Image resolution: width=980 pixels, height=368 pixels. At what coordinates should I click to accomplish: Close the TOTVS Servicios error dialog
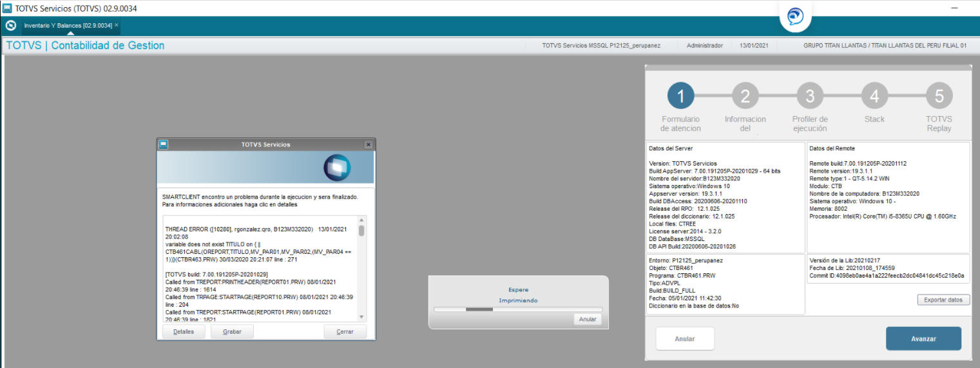[x=368, y=144]
